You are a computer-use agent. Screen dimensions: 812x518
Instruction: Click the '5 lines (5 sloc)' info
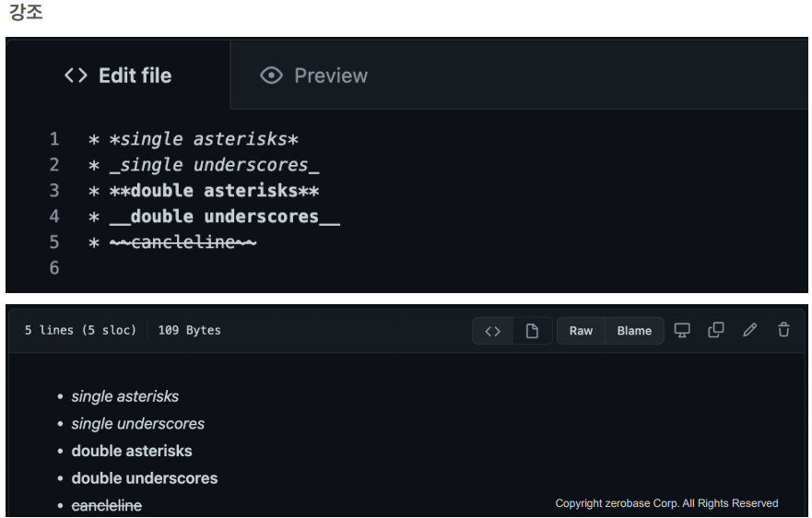80,330
